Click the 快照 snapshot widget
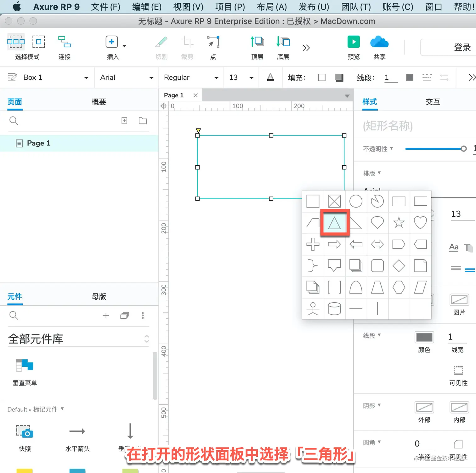476x473 pixels. (x=25, y=437)
